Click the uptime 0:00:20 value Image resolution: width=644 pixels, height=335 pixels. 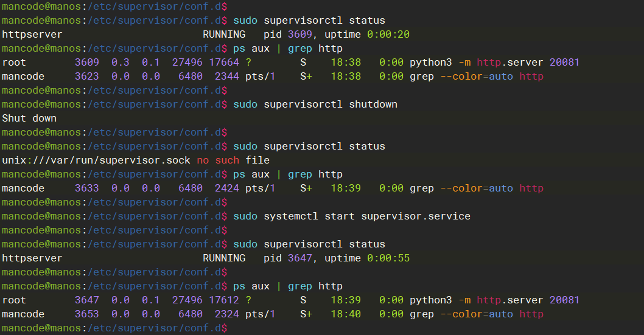click(x=388, y=35)
